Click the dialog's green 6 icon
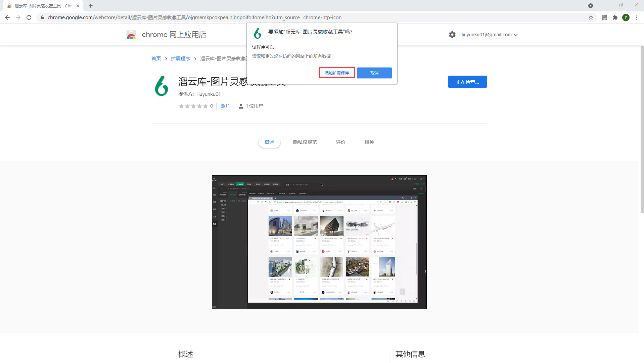 258,33
